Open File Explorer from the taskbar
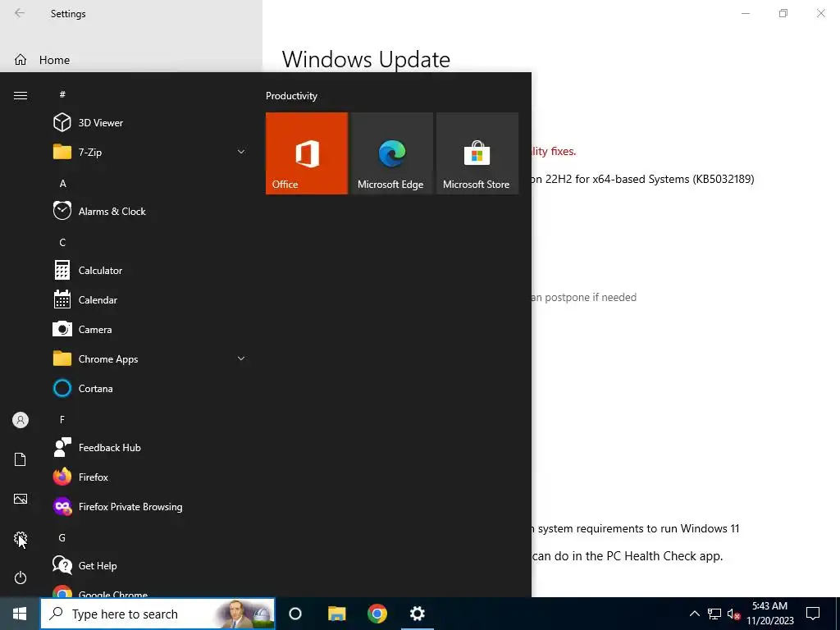The image size is (840, 630). pos(336,614)
